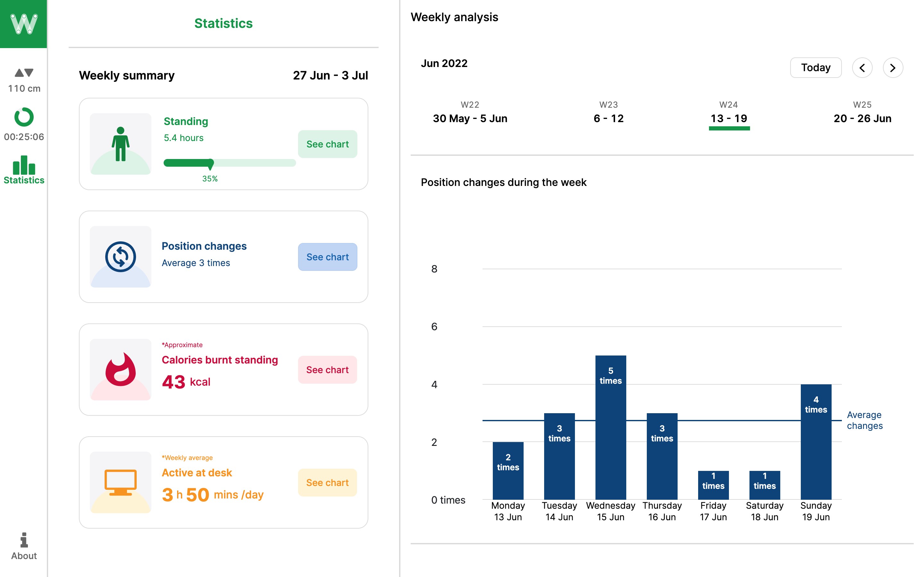Select week W23 6 - 12

(x=608, y=113)
